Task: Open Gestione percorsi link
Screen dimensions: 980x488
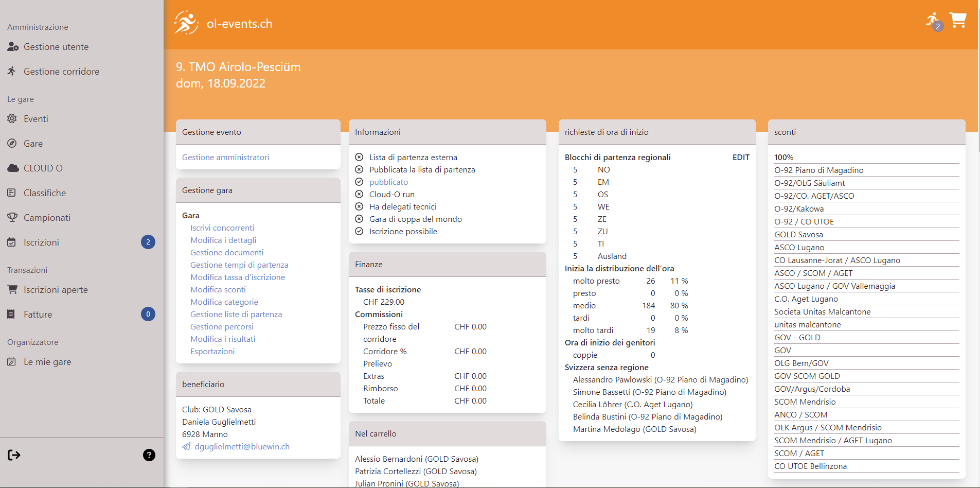Action: (222, 326)
